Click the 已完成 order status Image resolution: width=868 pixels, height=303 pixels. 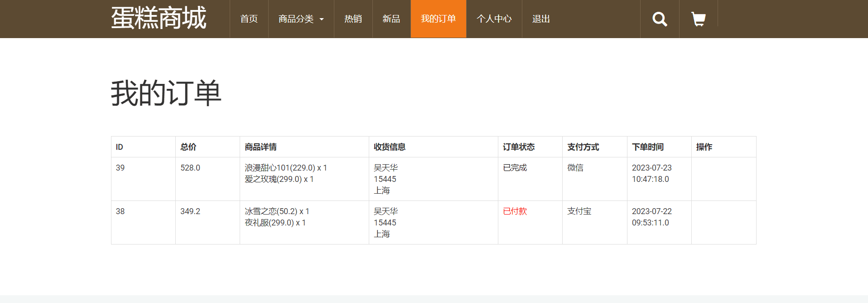pos(515,168)
